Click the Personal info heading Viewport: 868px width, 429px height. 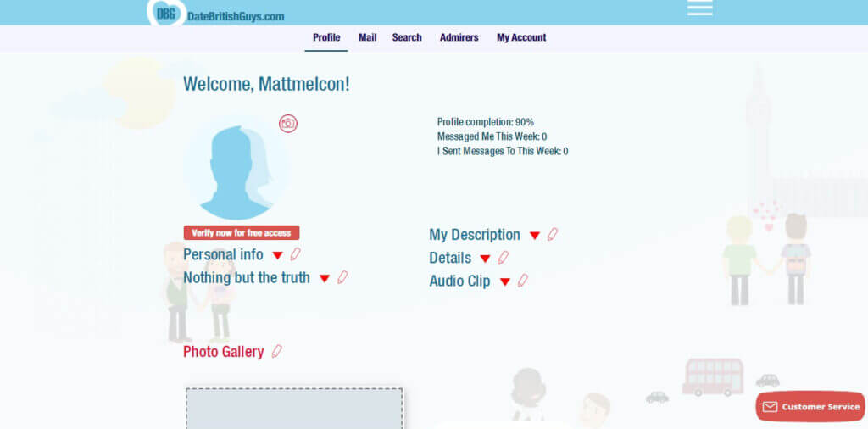tap(223, 254)
